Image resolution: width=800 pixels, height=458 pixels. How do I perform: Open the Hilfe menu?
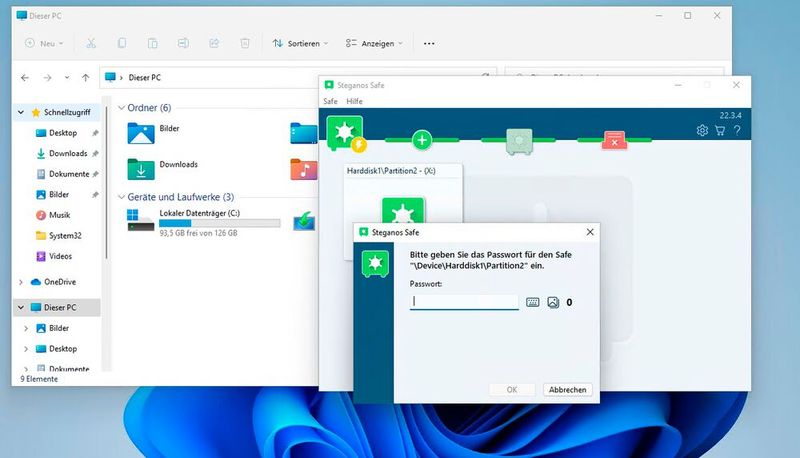[x=354, y=101]
